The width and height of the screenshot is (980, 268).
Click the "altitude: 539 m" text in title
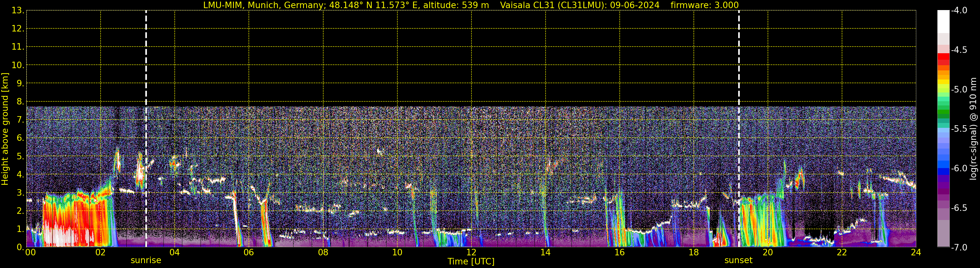pos(456,5)
